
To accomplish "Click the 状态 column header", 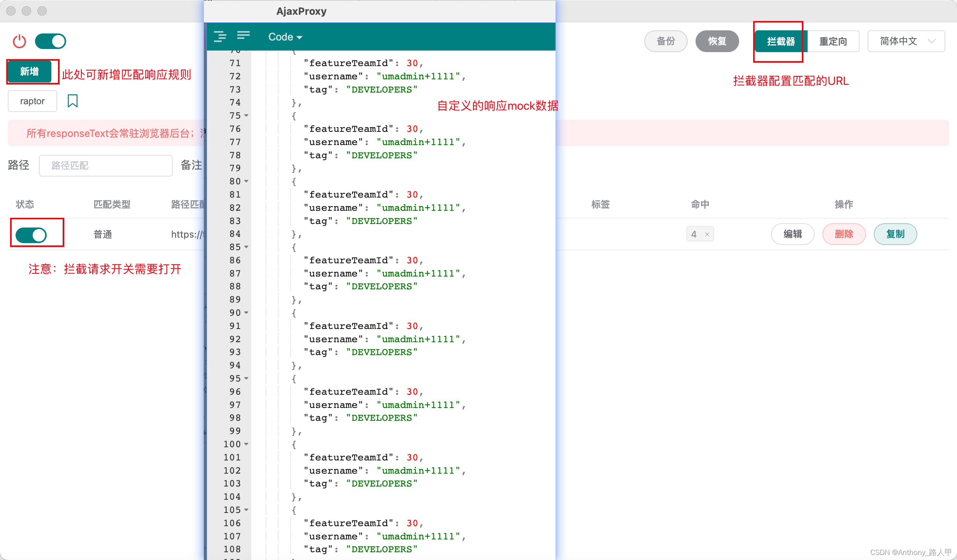I will click(x=25, y=205).
